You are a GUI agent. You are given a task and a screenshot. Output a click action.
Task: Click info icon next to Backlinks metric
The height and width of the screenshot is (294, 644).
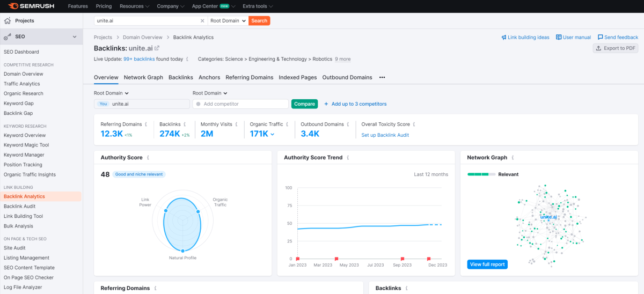185,124
